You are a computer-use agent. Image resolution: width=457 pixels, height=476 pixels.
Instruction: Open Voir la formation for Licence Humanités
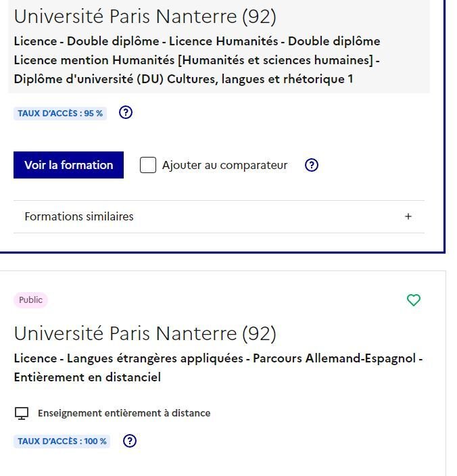68,165
